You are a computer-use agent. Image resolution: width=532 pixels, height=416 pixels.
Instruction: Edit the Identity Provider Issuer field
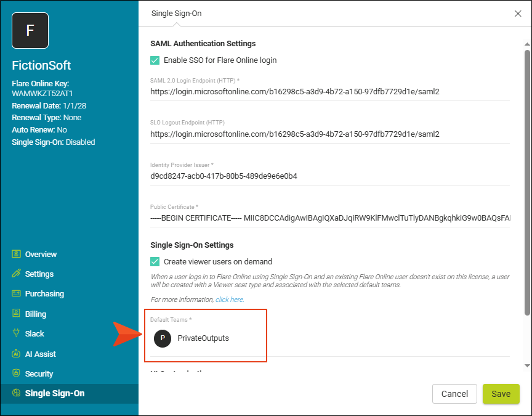click(x=330, y=176)
